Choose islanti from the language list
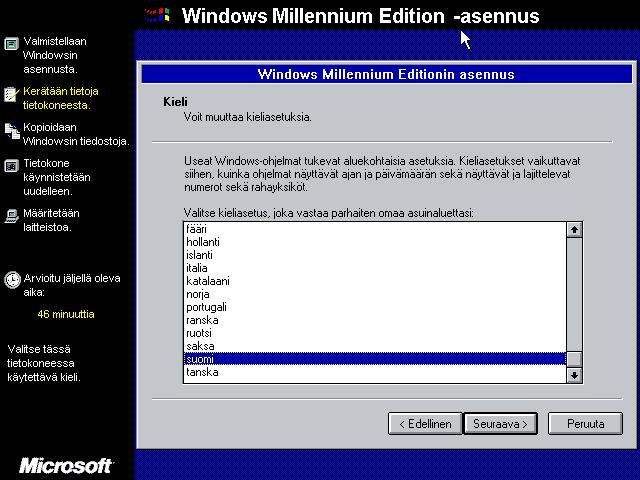640x480 pixels. 375,255
